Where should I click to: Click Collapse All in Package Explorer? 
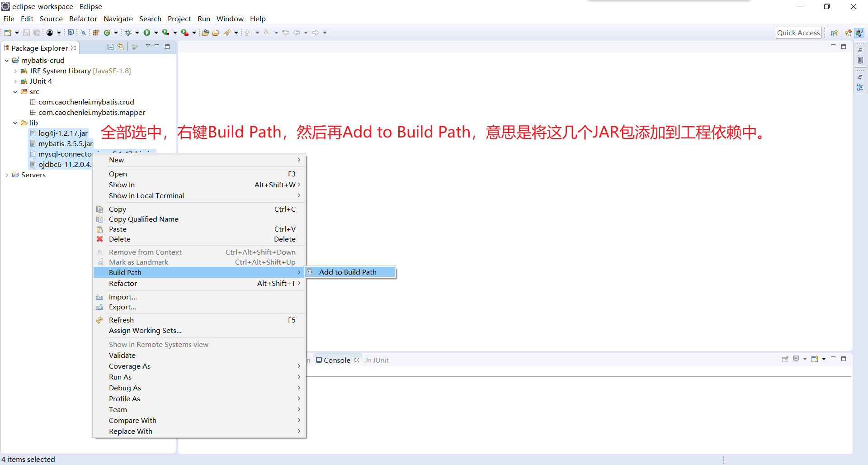110,47
